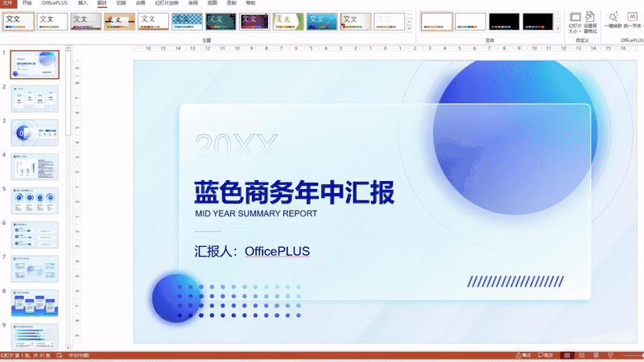644x362 pixels.
Task: Switch to the 开始 ribbon tab
Action: [x=27, y=3]
